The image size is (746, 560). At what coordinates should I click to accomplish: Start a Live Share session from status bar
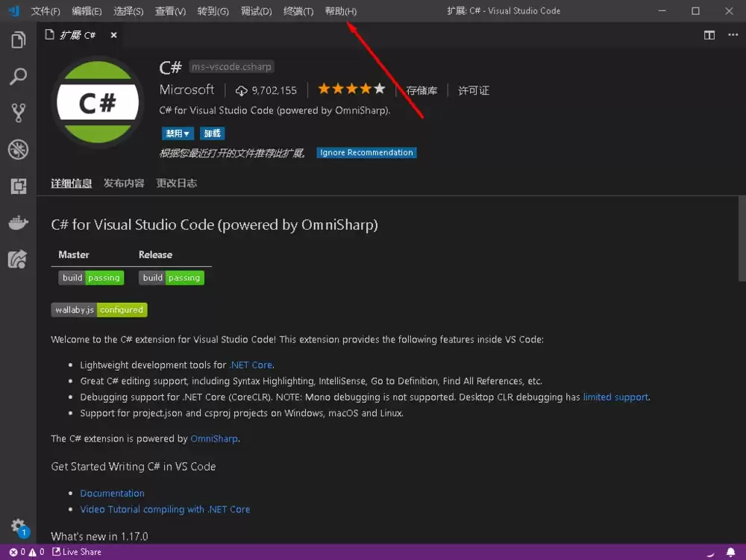click(x=76, y=552)
